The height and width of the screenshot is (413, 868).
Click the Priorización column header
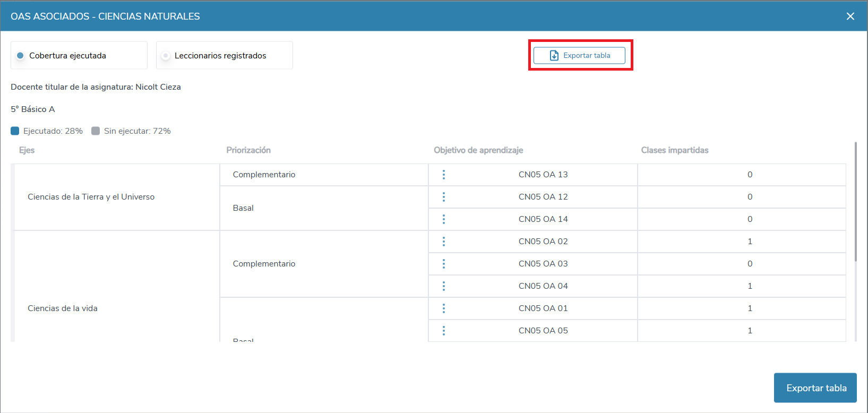tap(248, 150)
